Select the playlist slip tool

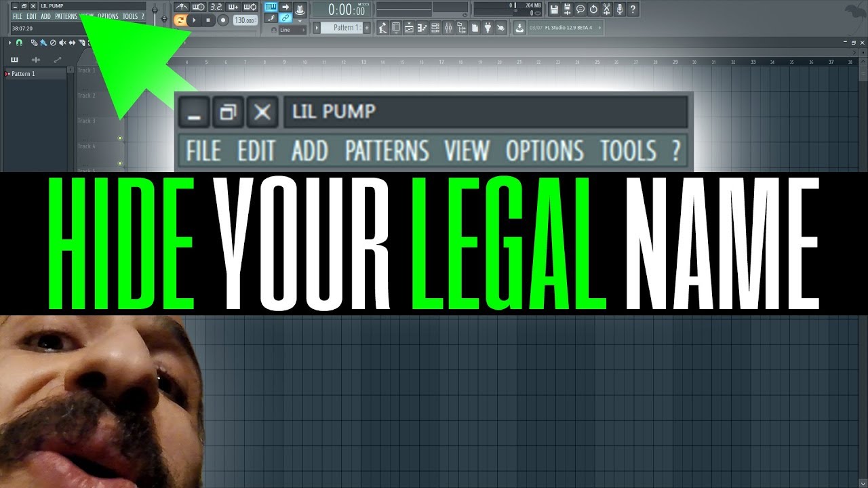click(x=72, y=43)
